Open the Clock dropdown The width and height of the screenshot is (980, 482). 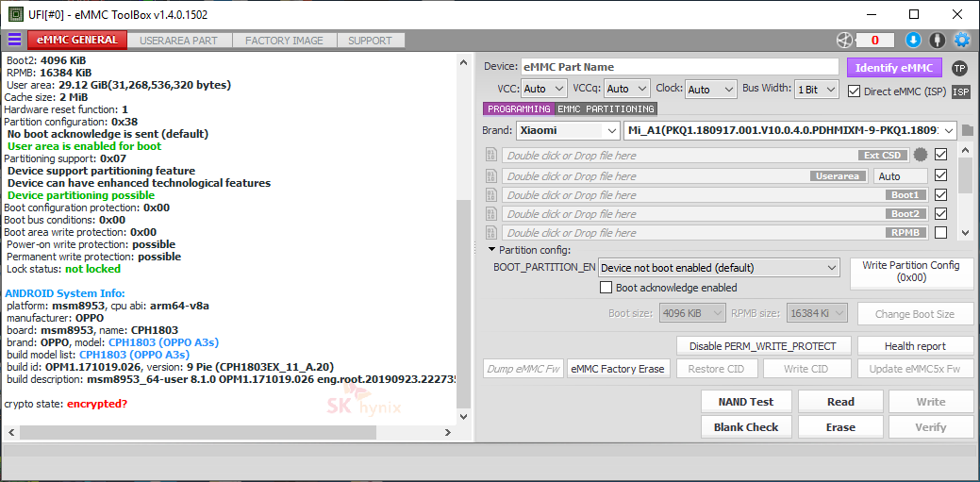(710, 90)
